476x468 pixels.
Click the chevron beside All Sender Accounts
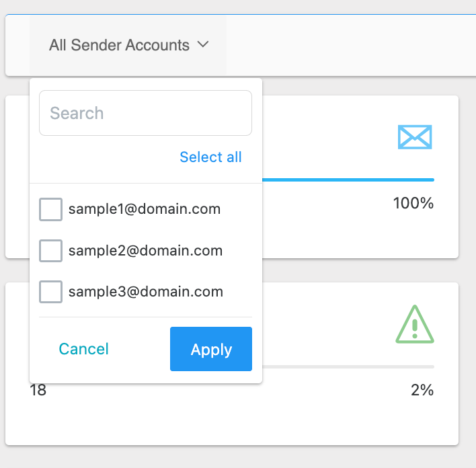coord(203,44)
